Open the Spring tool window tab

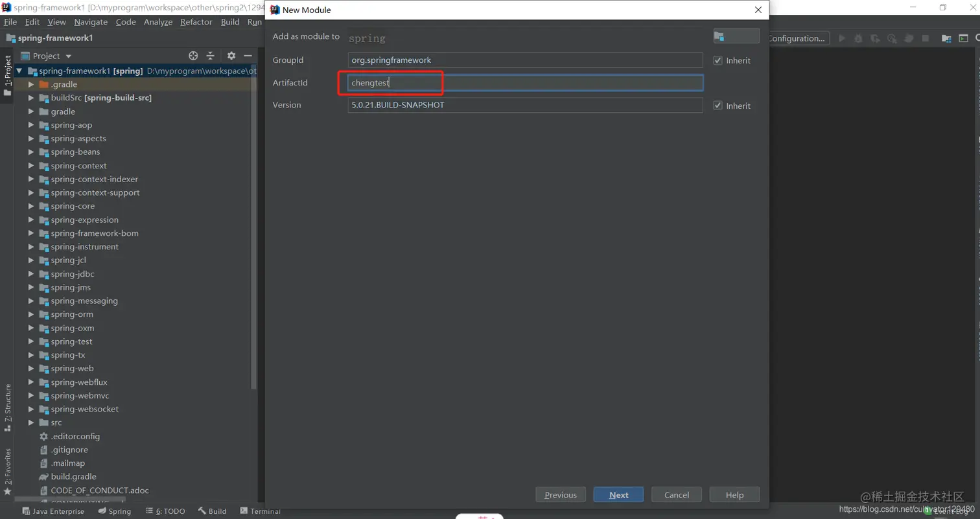(115, 511)
